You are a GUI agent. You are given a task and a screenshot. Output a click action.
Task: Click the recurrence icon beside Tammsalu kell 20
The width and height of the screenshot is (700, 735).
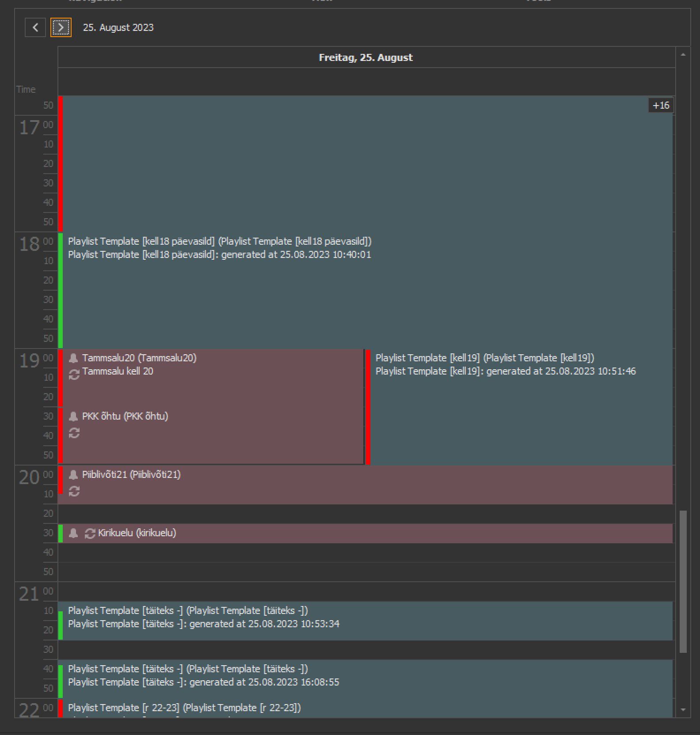click(74, 375)
